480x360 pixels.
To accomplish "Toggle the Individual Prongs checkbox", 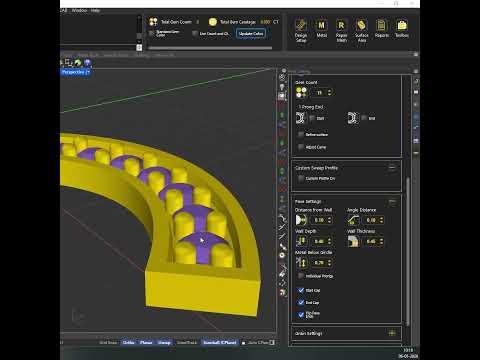I will (x=301, y=276).
